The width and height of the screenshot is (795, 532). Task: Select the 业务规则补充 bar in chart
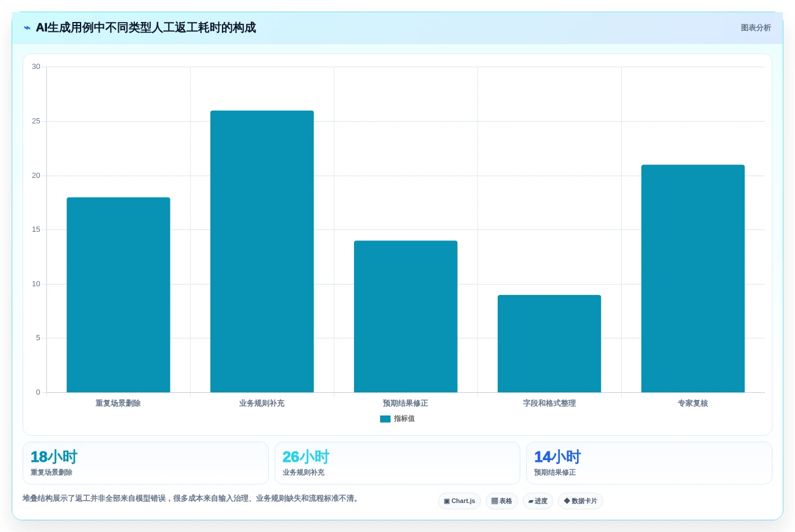(x=262, y=252)
